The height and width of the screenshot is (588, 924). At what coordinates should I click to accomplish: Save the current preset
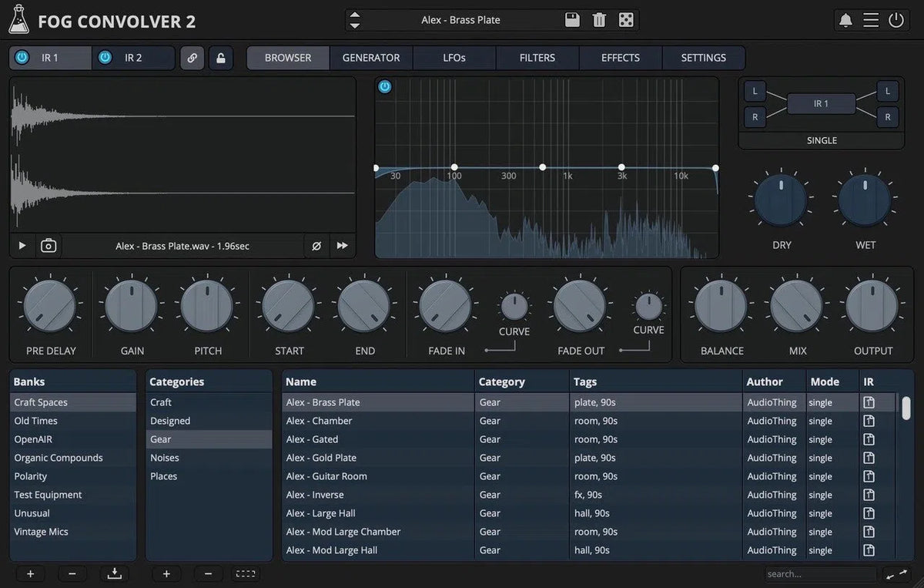(572, 19)
